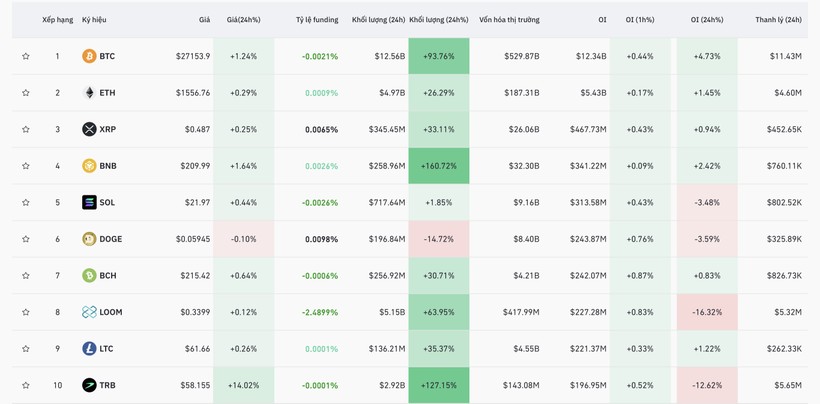The image size is (820, 404).
Task: Toggle favorite star for BCH row
Action: click(26, 276)
